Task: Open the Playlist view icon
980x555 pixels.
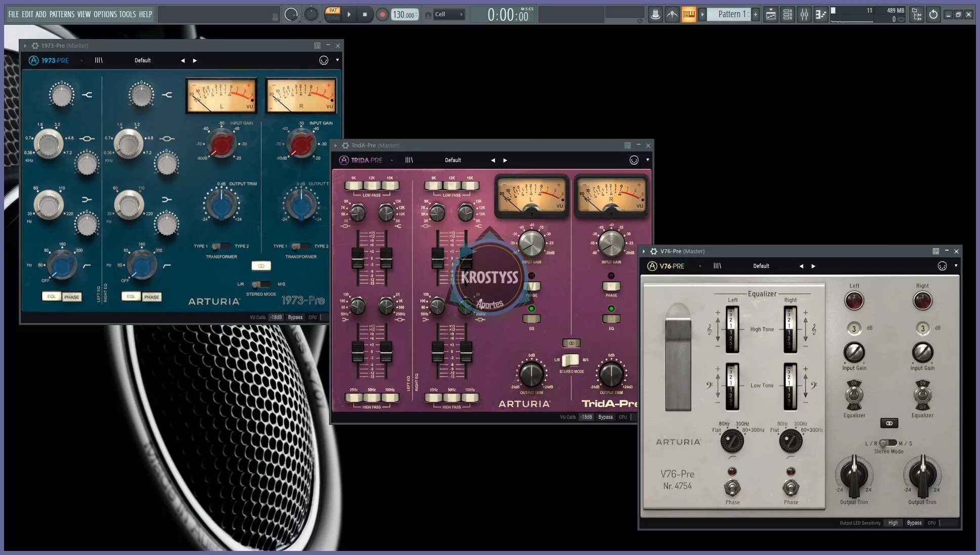Action: pyautogui.click(x=770, y=15)
